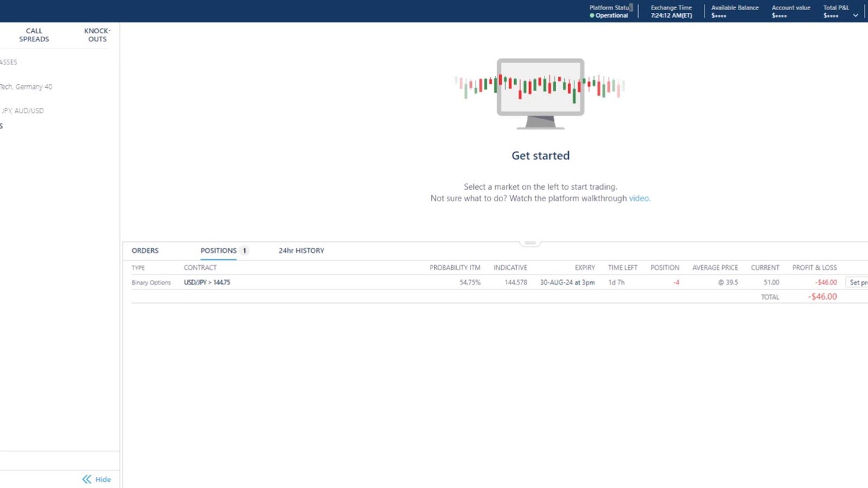The height and width of the screenshot is (488, 868).
Task: Click the Time Left column header
Action: point(623,268)
